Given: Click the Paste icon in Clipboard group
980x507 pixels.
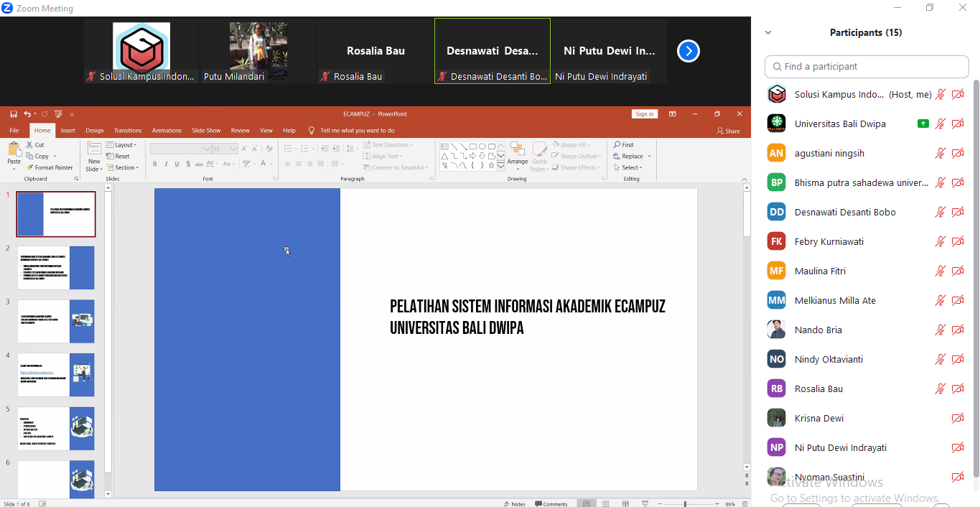Looking at the screenshot, I should (14, 154).
